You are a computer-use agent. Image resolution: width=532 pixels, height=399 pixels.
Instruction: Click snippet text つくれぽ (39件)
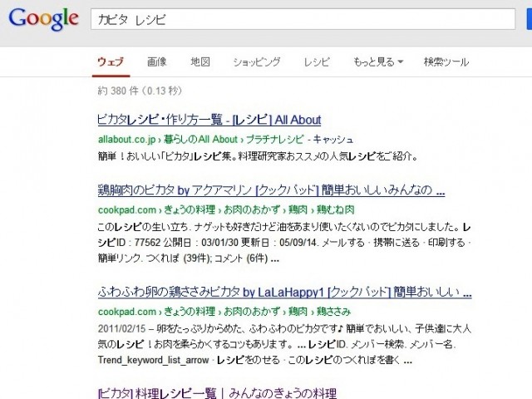click(x=179, y=259)
